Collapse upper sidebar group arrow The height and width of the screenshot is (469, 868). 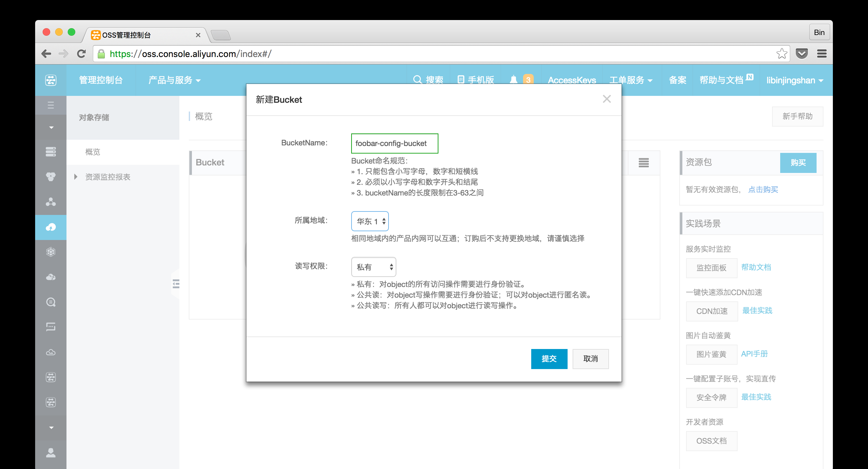[51, 128]
